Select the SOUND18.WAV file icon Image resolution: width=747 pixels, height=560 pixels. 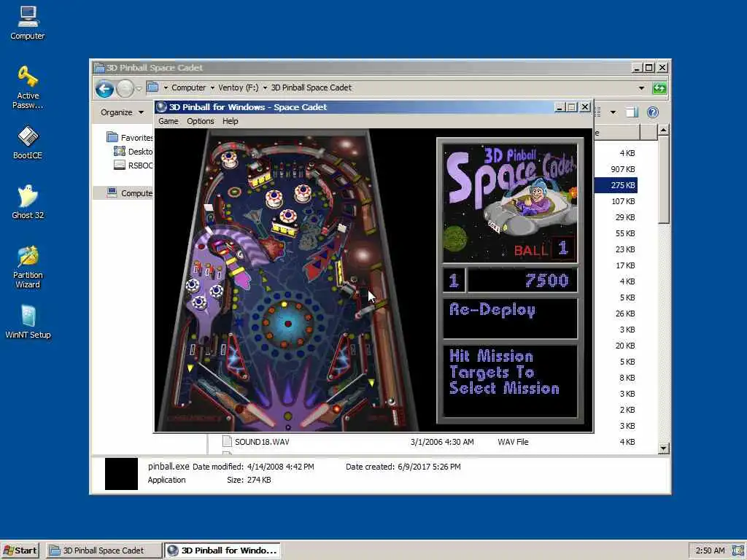[228, 441]
